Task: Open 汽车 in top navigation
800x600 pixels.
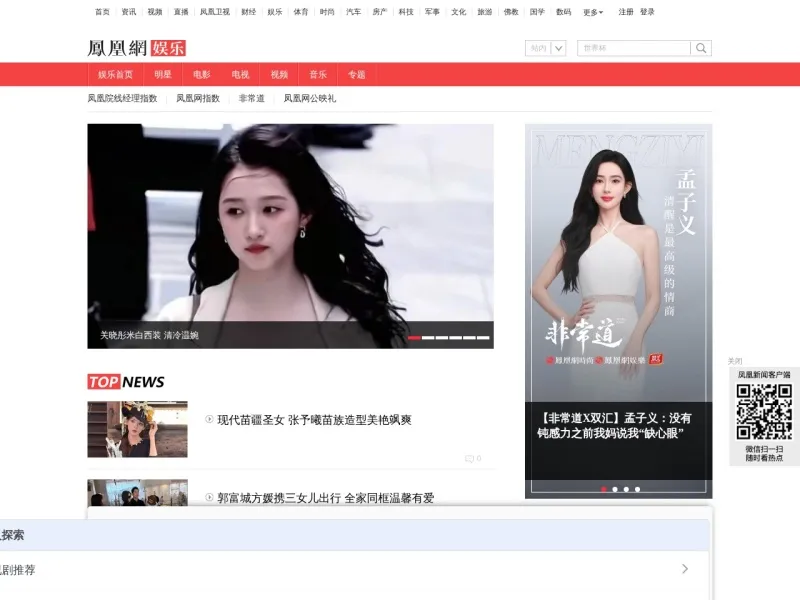Action: 354,12
